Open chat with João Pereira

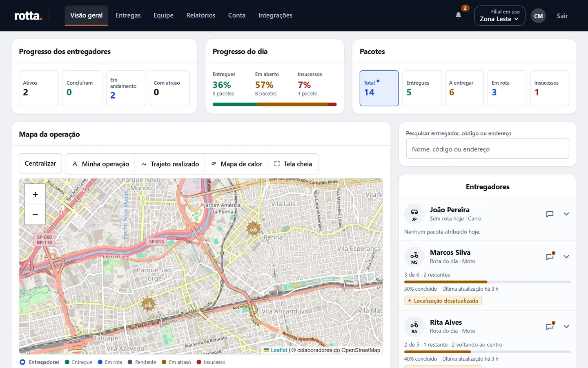(x=550, y=214)
